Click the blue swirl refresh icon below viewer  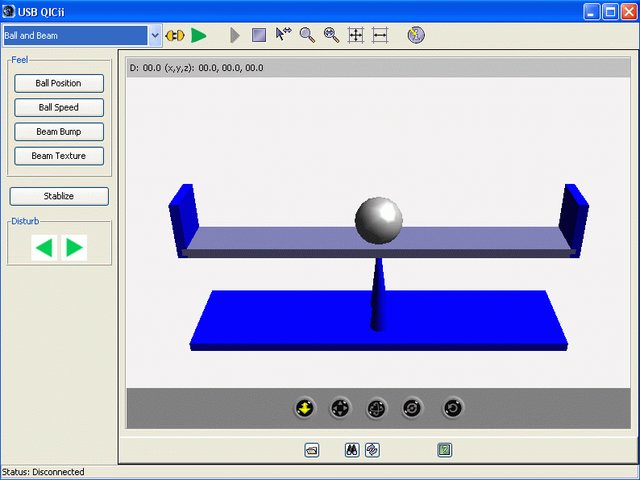coord(372,450)
